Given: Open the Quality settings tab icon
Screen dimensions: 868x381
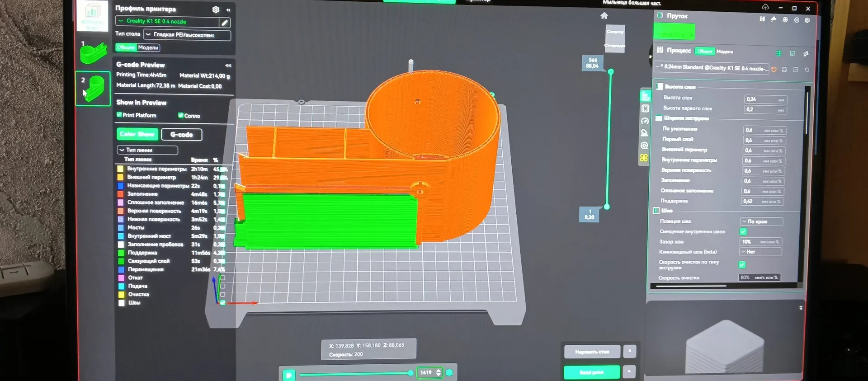Looking at the screenshot, I should click(645, 96).
